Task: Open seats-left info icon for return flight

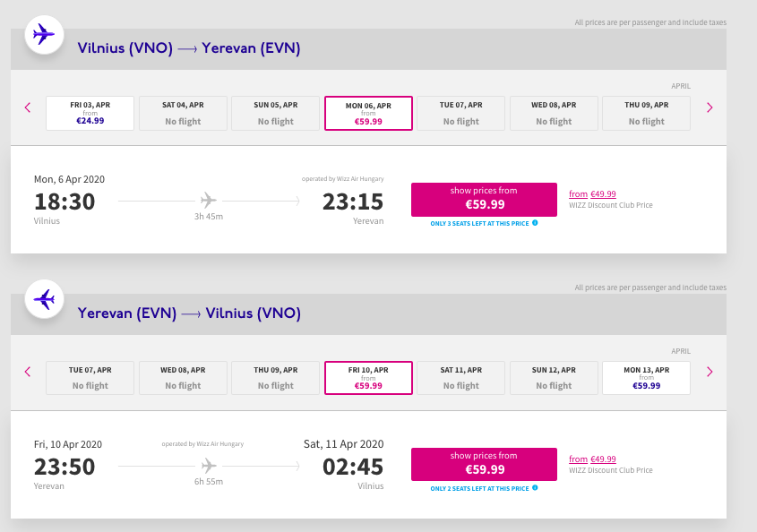Action: tap(535, 488)
